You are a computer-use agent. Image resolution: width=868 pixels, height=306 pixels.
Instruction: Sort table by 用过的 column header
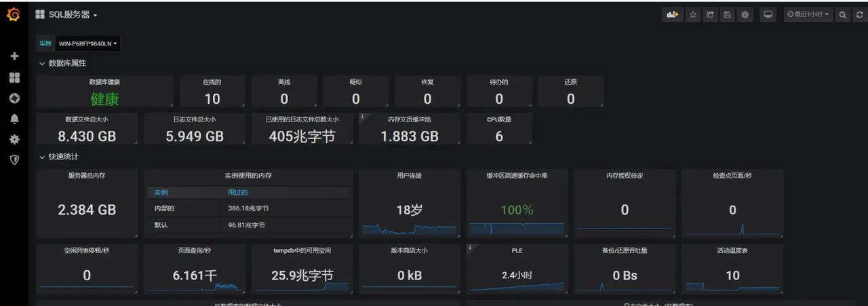(x=238, y=193)
